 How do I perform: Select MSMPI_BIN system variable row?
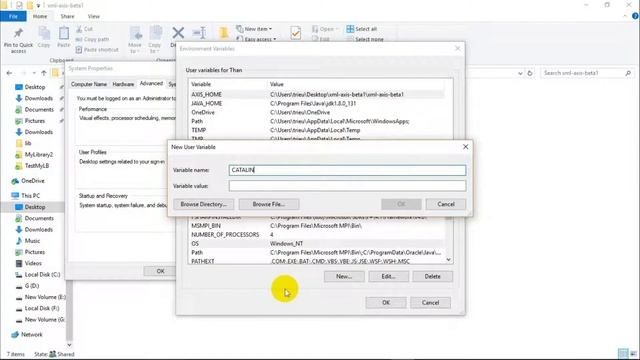317,226
